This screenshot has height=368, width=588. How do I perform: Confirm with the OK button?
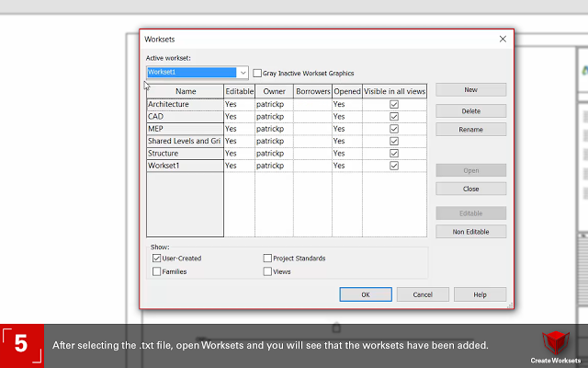(366, 294)
